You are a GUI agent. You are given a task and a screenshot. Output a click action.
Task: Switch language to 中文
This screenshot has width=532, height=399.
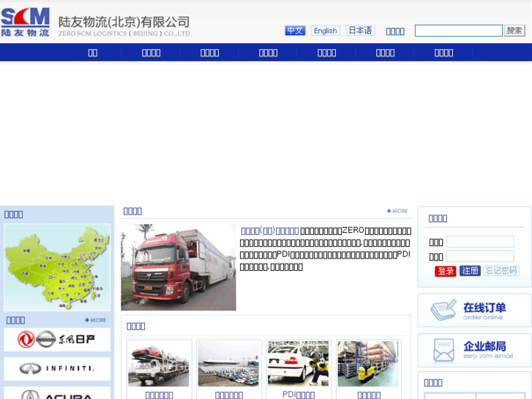(295, 31)
